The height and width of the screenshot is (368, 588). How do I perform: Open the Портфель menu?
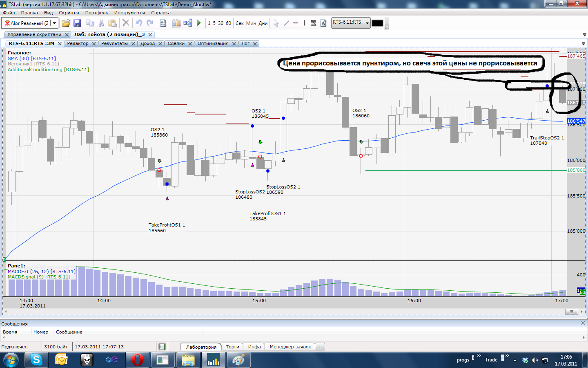coord(97,13)
